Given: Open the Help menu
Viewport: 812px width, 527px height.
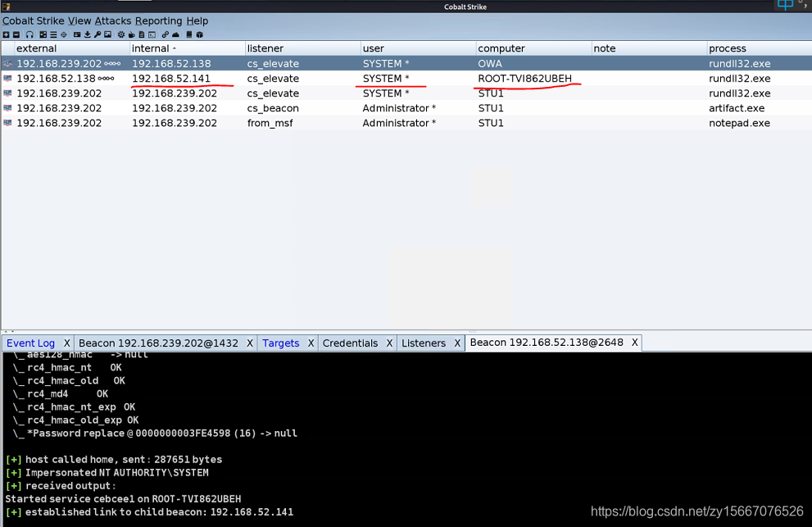Looking at the screenshot, I should [197, 21].
